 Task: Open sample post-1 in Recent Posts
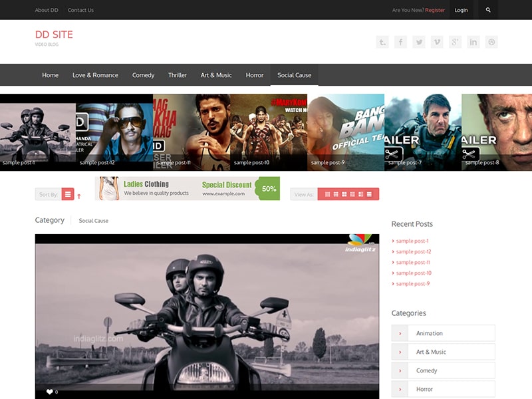(412, 241)
